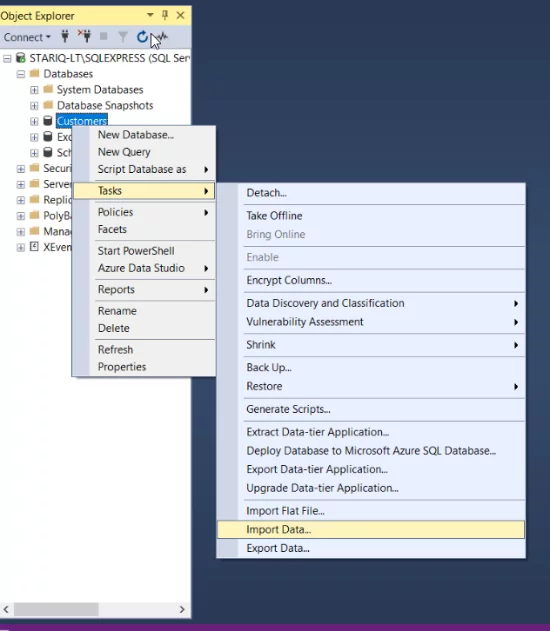
Task: Open the Reports submenu
Action: click(x=144, y=289)
